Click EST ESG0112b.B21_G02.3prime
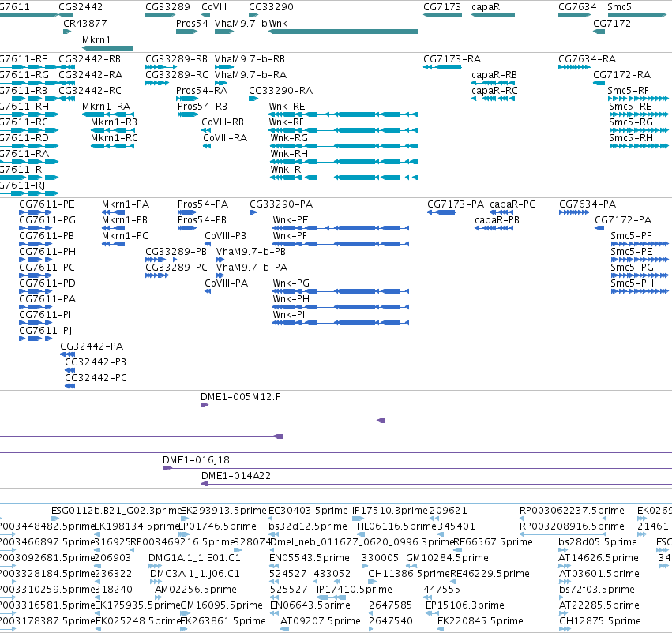 (117, 511)
